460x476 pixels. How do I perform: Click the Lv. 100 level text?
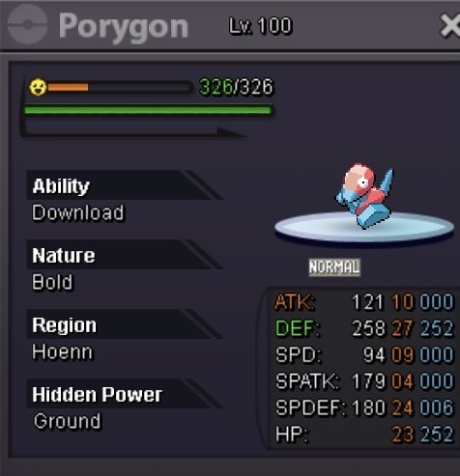[x=260, y=26]
